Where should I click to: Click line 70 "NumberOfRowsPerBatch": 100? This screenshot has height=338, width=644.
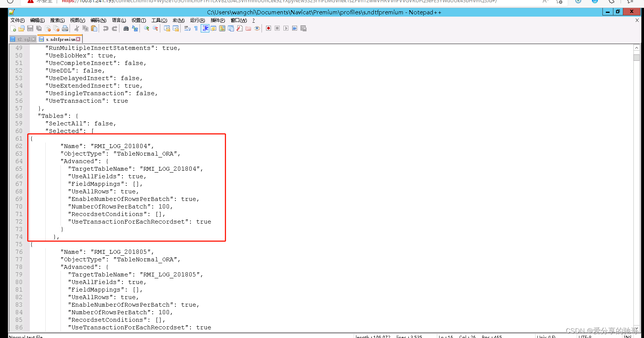[x=121, y=207]
